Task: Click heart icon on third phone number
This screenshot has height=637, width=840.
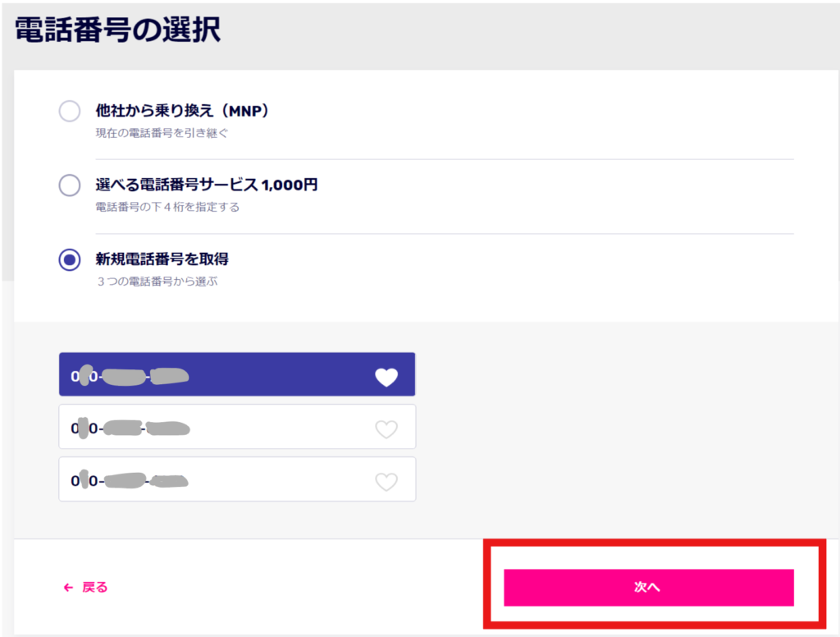Action: click(386, 482)
